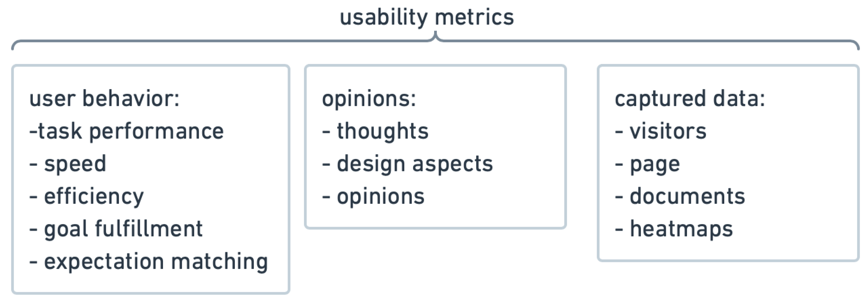The image size is (868, 301).
Task: Click the last "opinions" bullet in the middle box
Action: [380, 197]
